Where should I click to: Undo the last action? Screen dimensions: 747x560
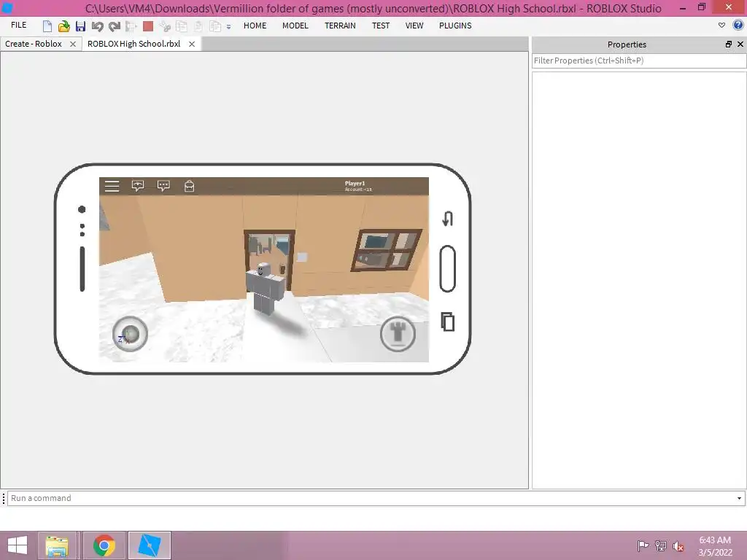pos(97,26)
